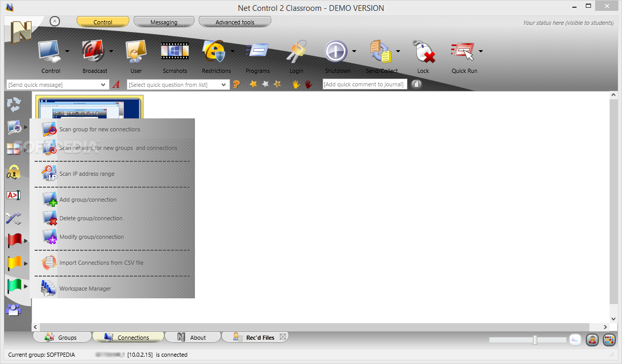
Task: Click the Your status here field
Action: 568,23
